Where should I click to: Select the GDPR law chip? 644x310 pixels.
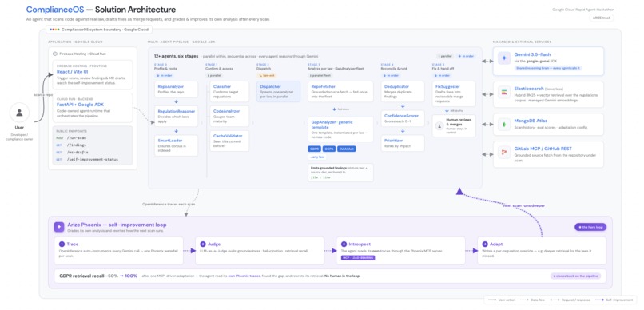pos(314,149)
